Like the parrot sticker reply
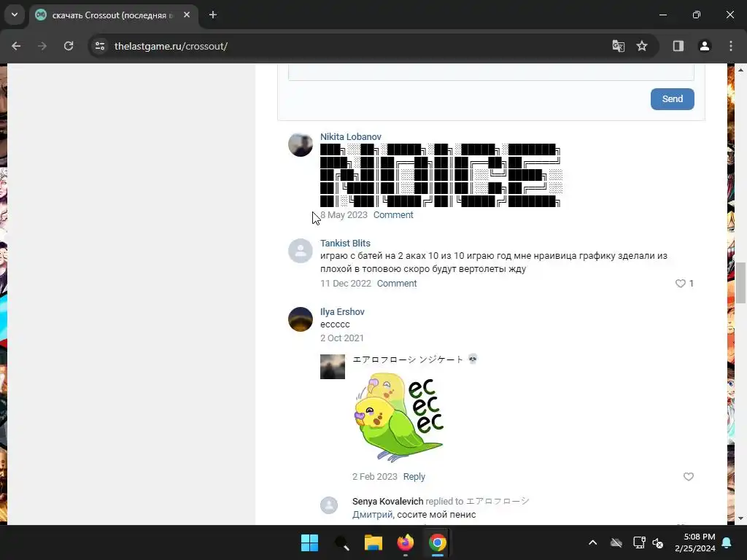This screenshot has width=747, height=560. (x=689, y=477)
